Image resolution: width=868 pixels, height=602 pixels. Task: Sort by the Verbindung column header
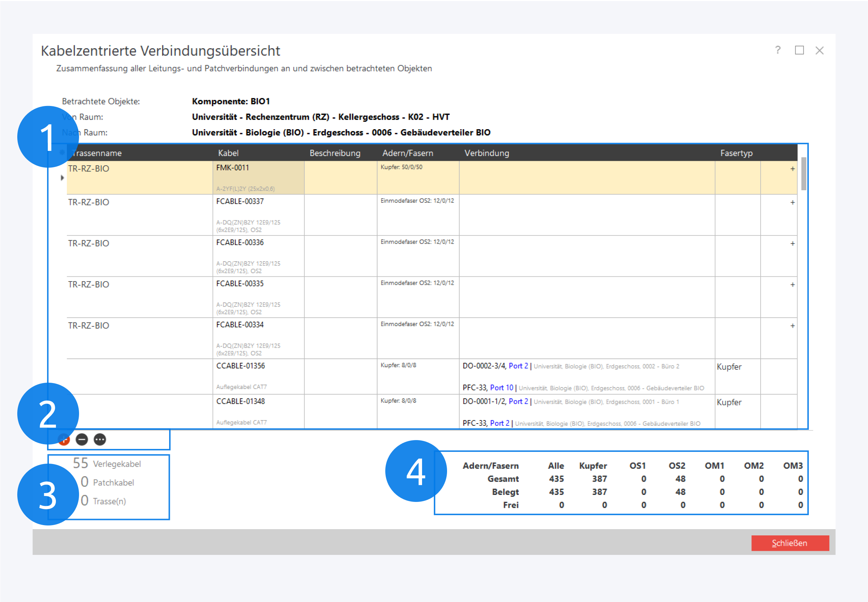486,153
